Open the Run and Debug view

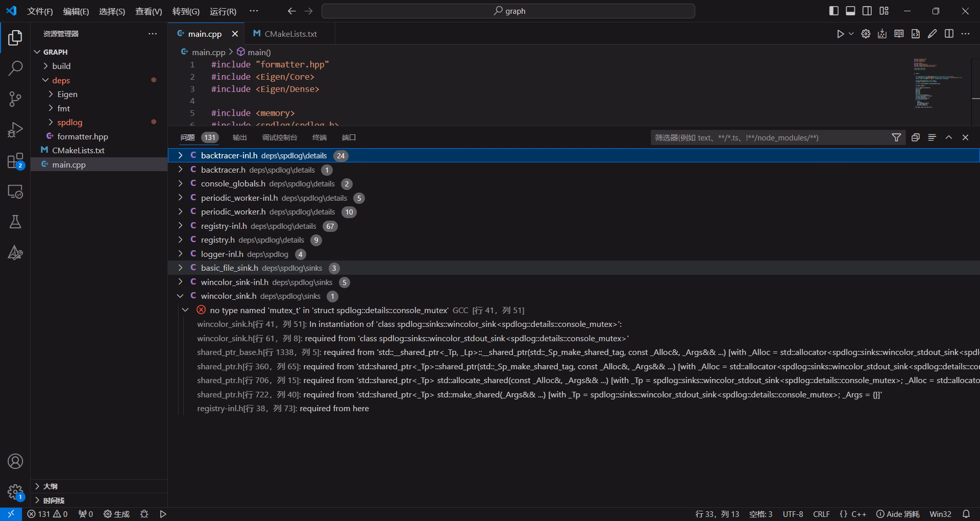click(x=15, y=130)
